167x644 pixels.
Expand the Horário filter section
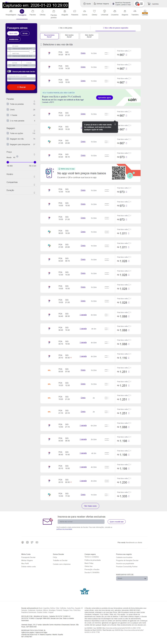click(x=34, y=177)
